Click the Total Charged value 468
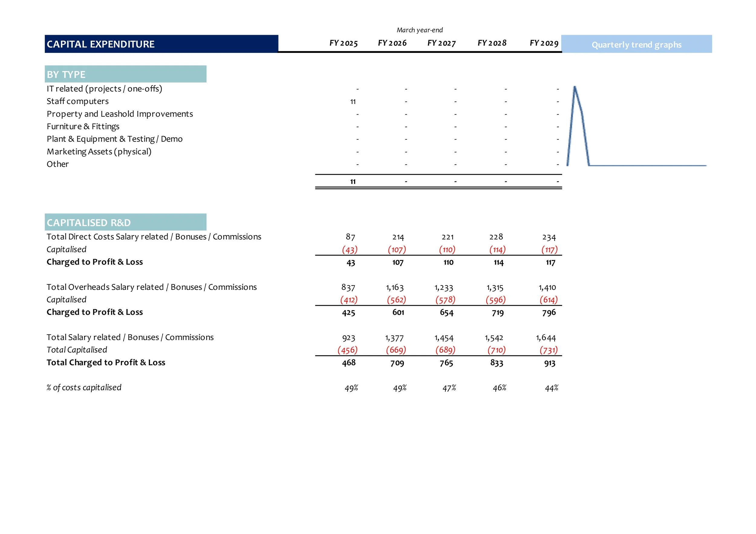This screenshot has width=756, height=534. pos(349,363)
